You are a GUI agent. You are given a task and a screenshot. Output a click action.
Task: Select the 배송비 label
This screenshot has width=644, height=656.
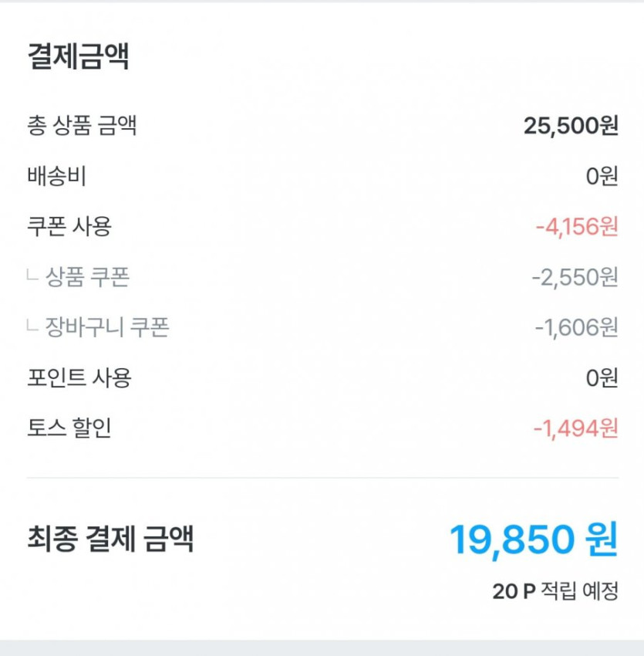click(x=56, y=176)
